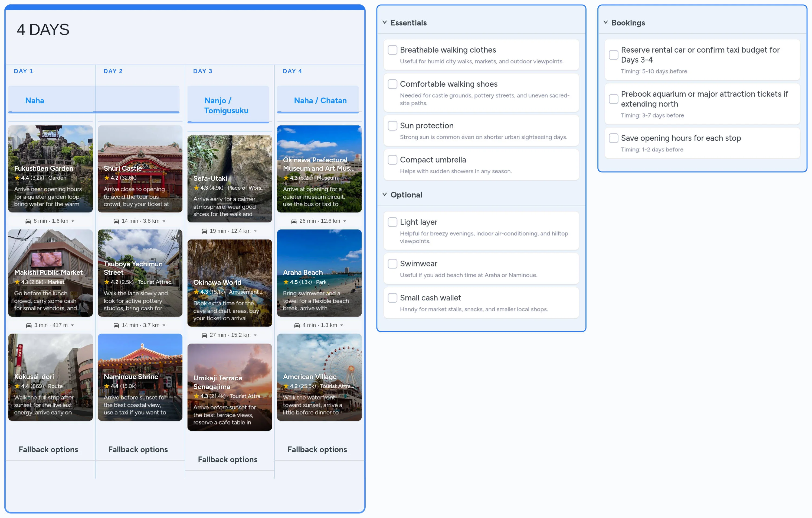Click car icon for 14 min 3.7 km

pyautogui.click(x=116, y=325)
